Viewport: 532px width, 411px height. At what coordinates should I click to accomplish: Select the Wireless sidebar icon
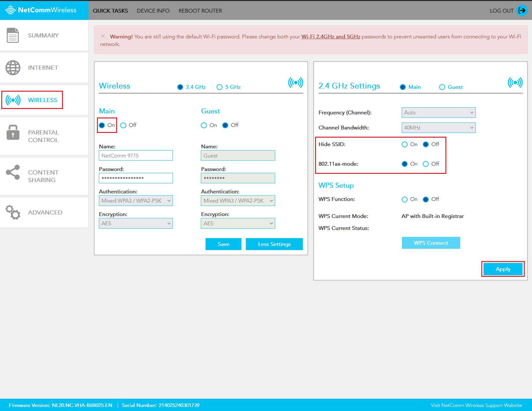click(x=13, y=100)
